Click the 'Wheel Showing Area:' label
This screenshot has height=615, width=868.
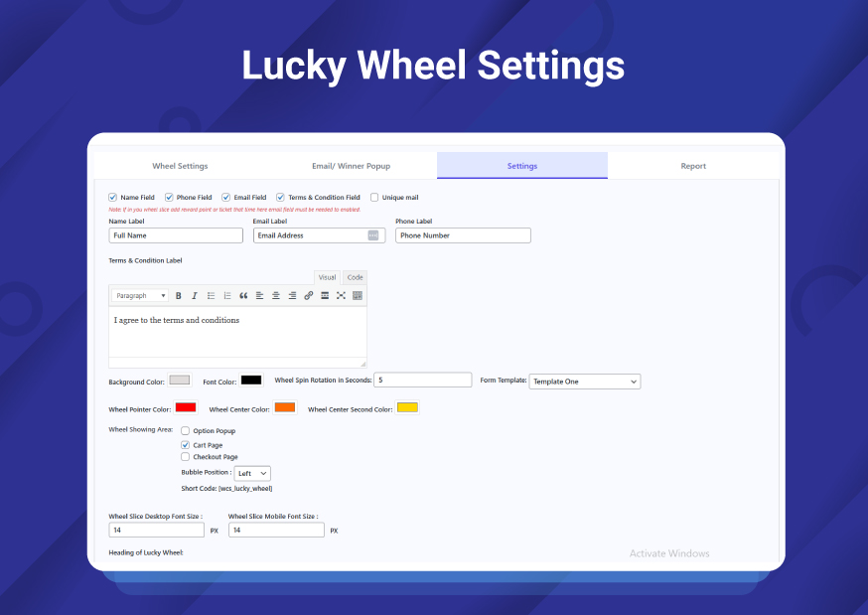click(141, 429)
